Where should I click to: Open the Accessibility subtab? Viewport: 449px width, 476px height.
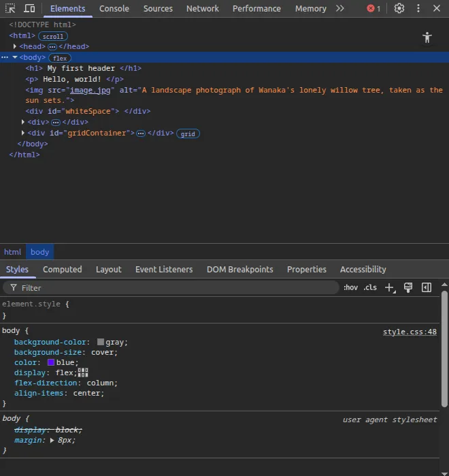coord(363,269)
